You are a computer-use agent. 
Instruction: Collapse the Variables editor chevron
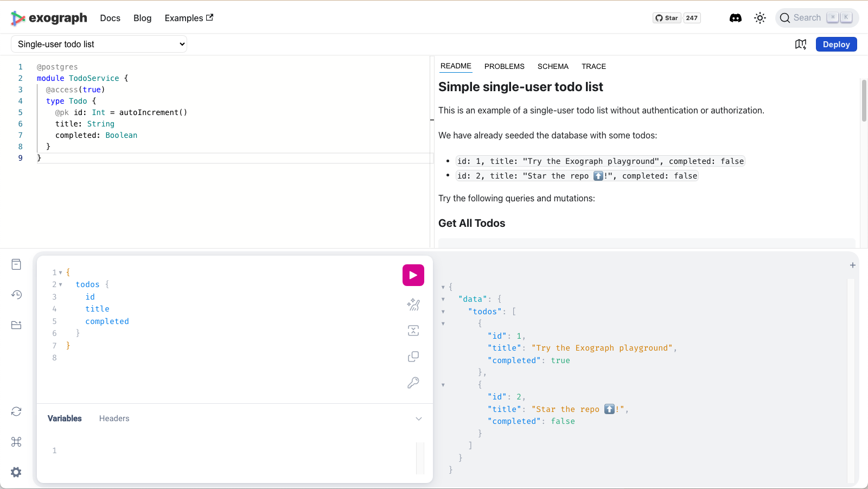pyautogui.click(x=418, y=418)
